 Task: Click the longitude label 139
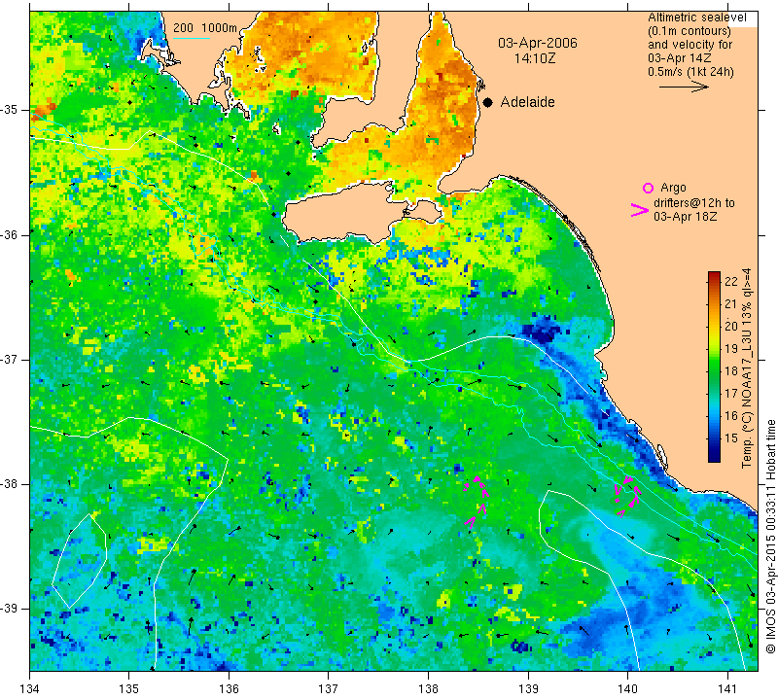pyautogui.click(x=528, y=688)
